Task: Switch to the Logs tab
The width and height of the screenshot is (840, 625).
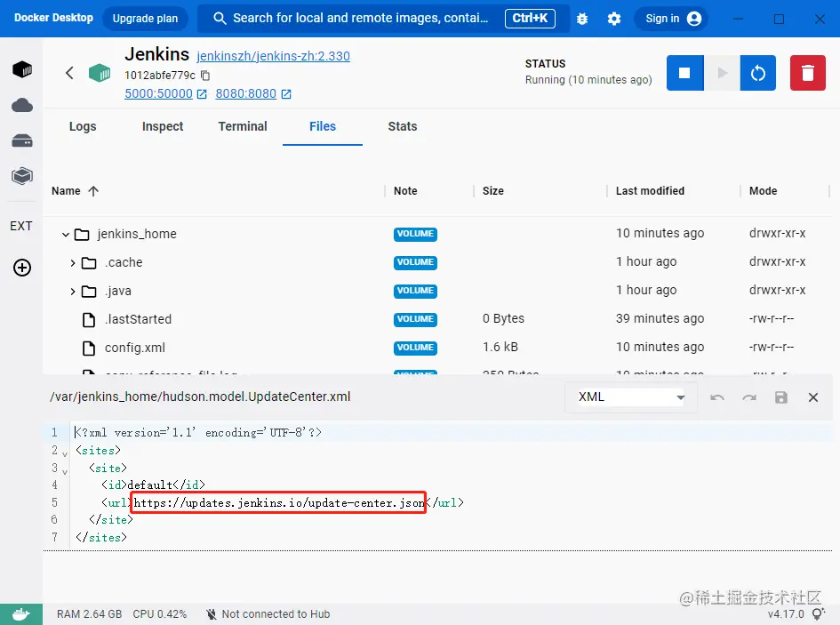Action: (x=83, y=126)
